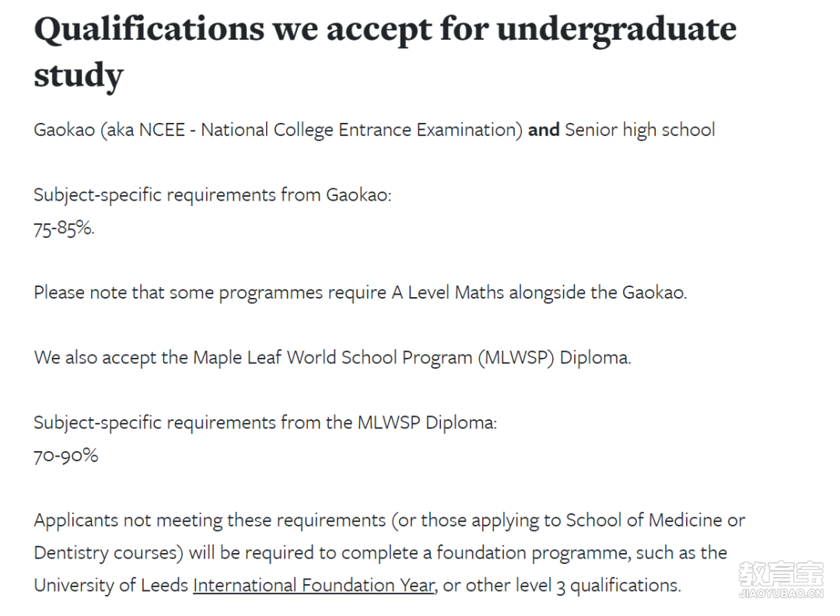Click the 75-85% Gaokao requirement
The height and width of the screenshot is (616, 840).
click(64, 229)
